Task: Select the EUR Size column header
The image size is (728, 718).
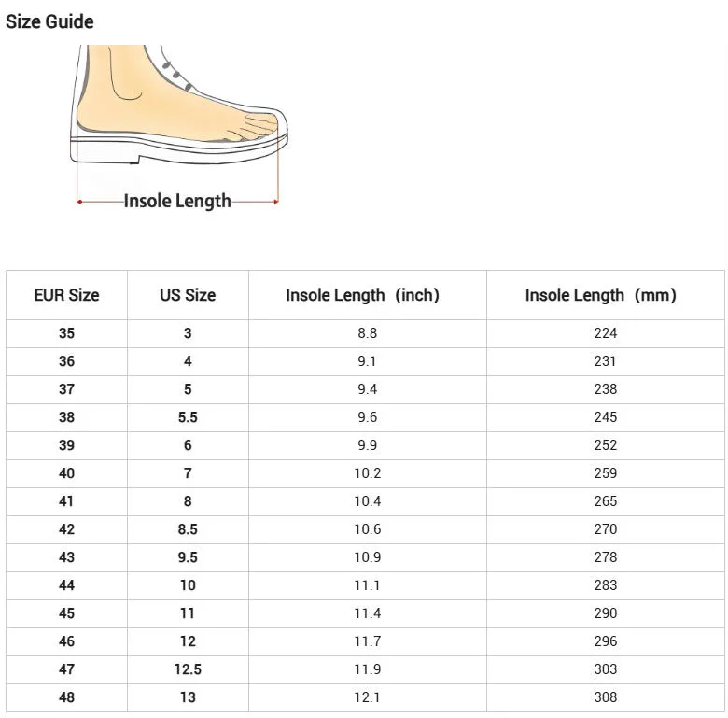Action: [x=66, y=295]
